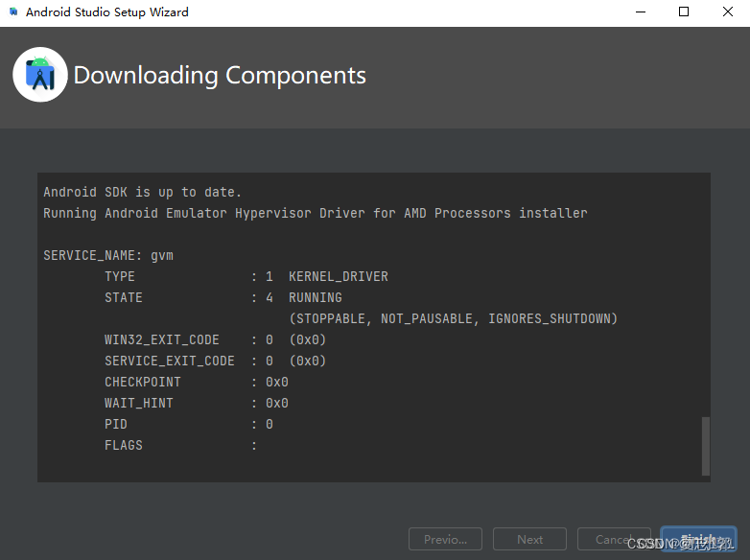750x560 pixels.
Task: Click the 'Android SDK is up to date' line
Action: (143, 192)
